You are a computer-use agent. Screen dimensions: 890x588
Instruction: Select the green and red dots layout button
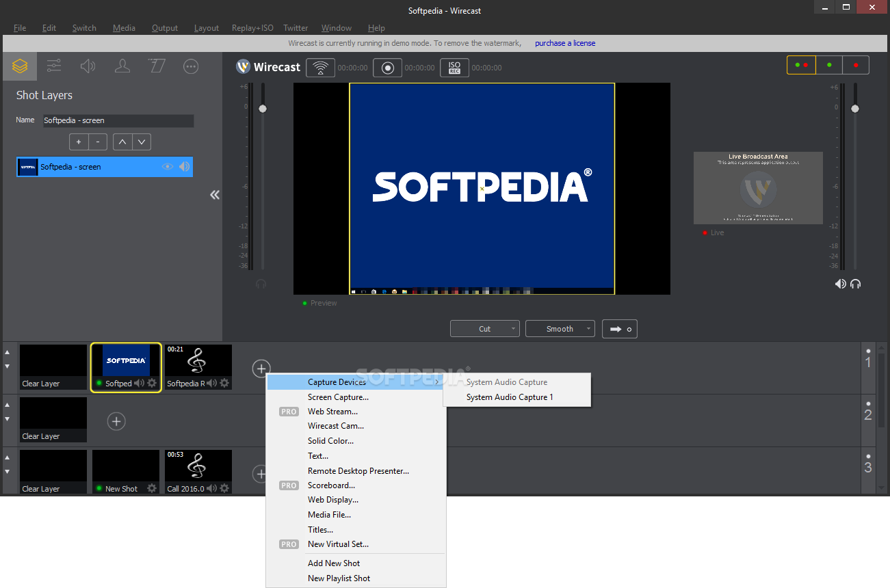click(801, 65)
